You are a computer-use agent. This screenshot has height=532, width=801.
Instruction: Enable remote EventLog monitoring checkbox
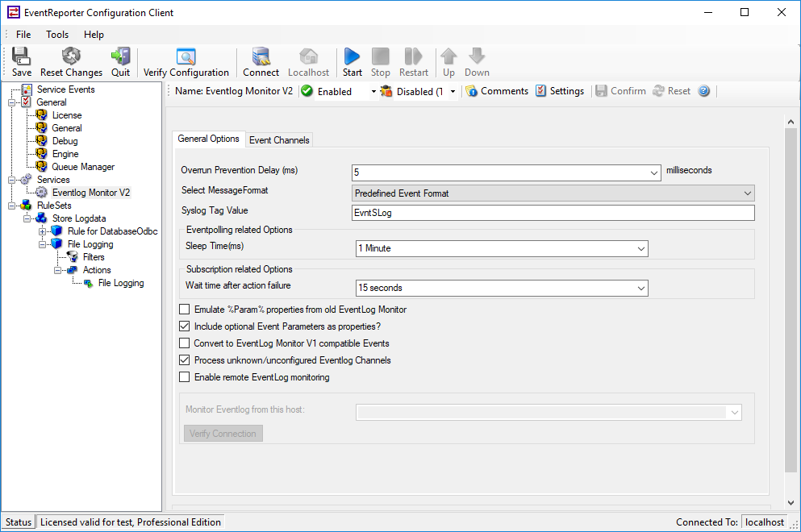point(185,377)
